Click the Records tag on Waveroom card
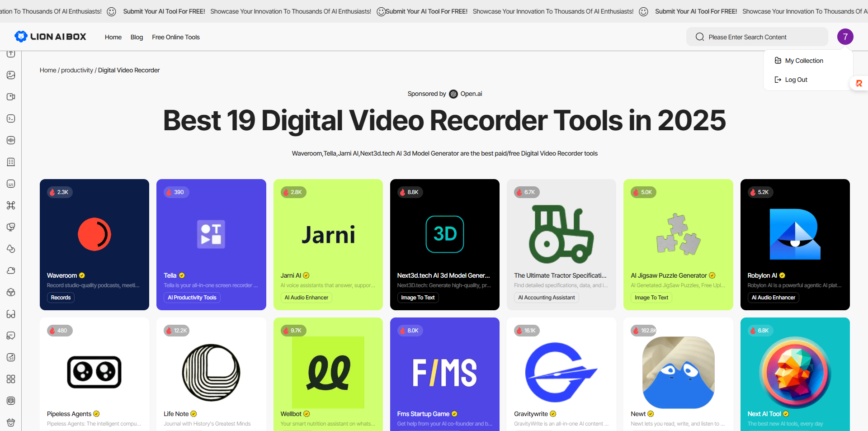Screen dimensions: 868x431 61,298
